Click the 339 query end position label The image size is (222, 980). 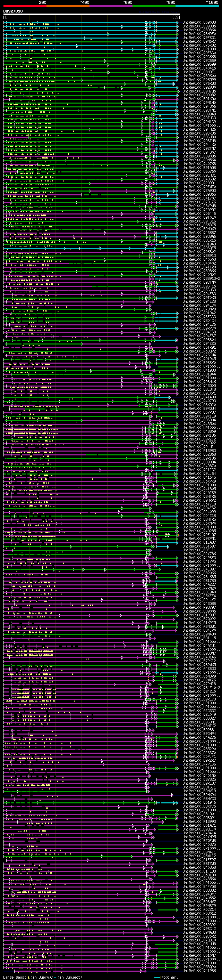click(x=176, y=17)
